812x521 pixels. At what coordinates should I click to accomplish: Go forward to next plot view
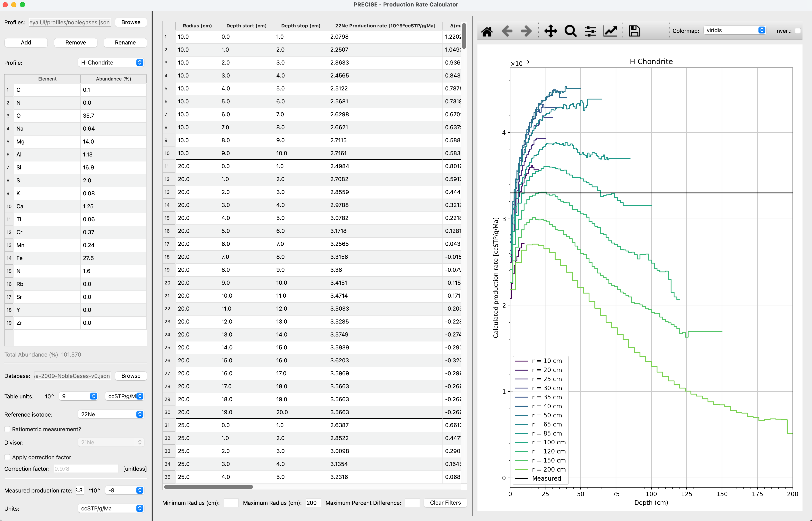526,31
